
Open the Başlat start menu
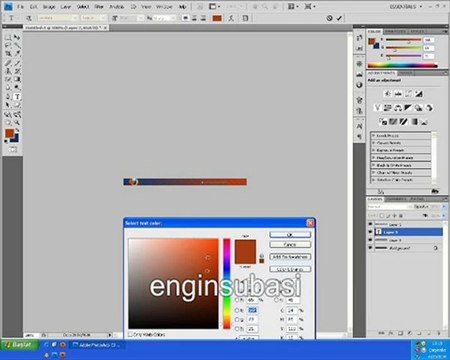pos(19,345)
